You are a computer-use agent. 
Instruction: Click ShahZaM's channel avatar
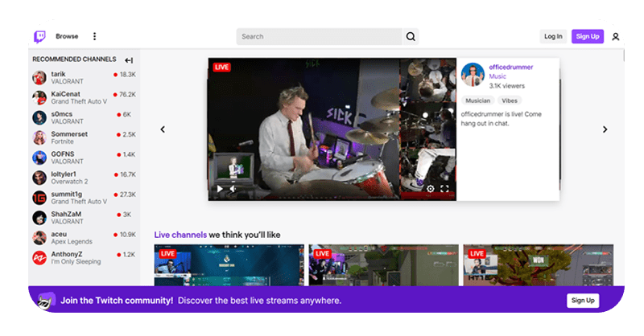pyautogui.click(x=39, y=218)
